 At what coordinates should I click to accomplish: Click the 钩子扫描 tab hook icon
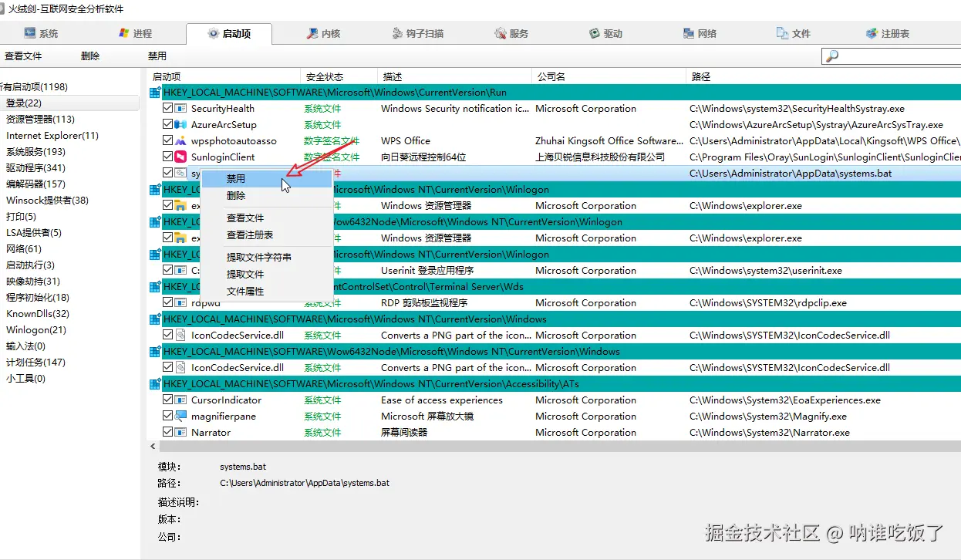[x=397, y=33]
